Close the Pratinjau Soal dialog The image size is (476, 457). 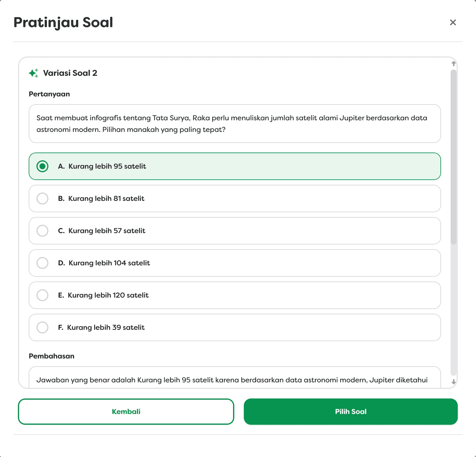(453, 22)
